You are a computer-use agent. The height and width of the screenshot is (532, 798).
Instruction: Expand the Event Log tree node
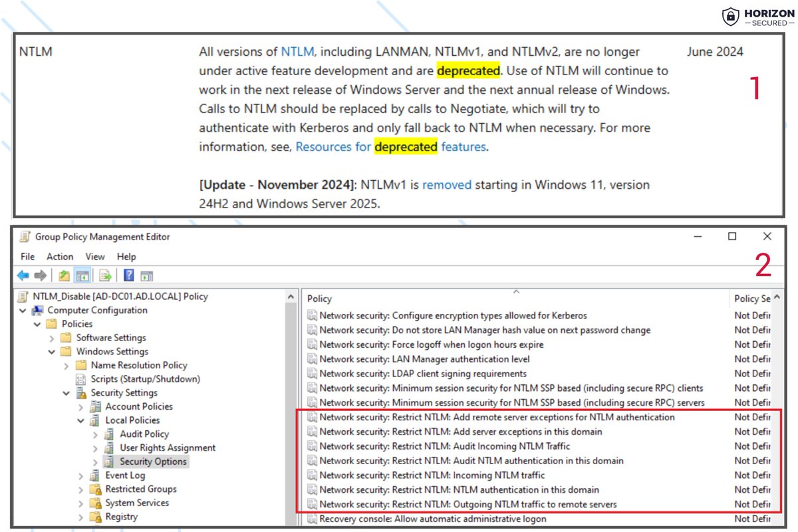[81, 475]
